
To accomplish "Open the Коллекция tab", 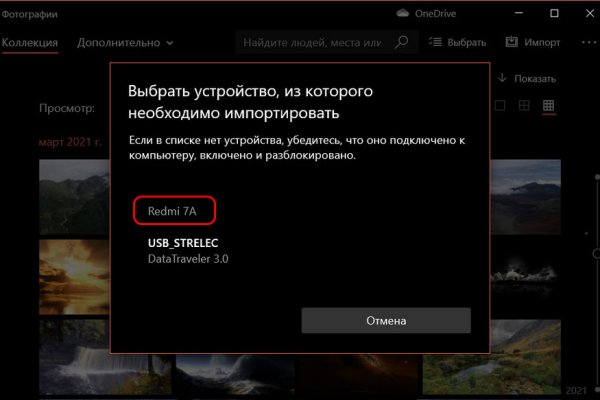I will point(29,42).
